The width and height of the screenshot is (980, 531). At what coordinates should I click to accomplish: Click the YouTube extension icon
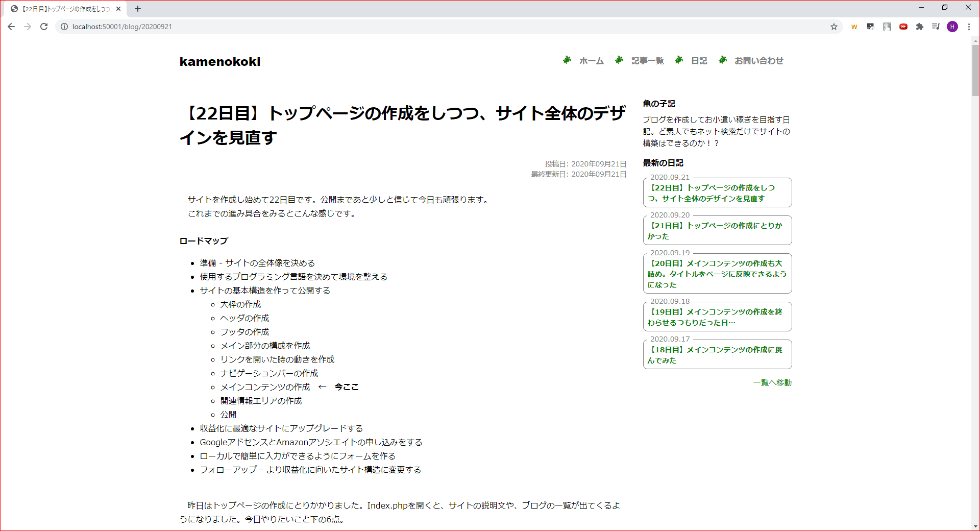(903, 27)
